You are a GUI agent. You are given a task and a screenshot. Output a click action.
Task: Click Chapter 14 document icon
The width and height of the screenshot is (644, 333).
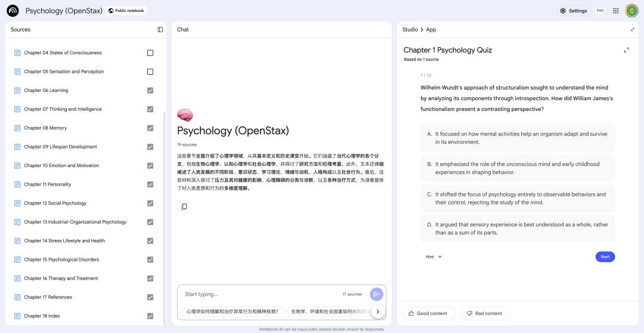tap(17, 240)
